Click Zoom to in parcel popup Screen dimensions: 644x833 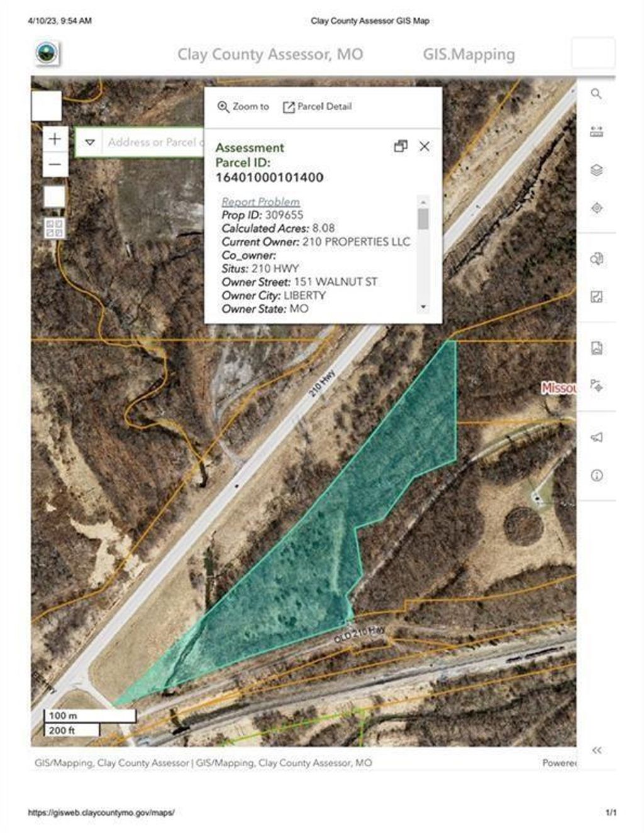[243, 107]
